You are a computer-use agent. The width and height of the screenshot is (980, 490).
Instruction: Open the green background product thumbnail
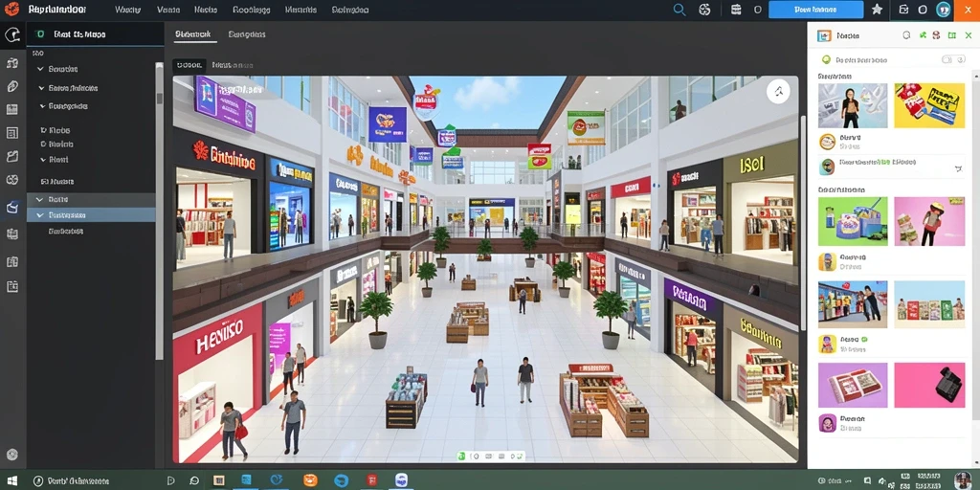coord(853,221)
